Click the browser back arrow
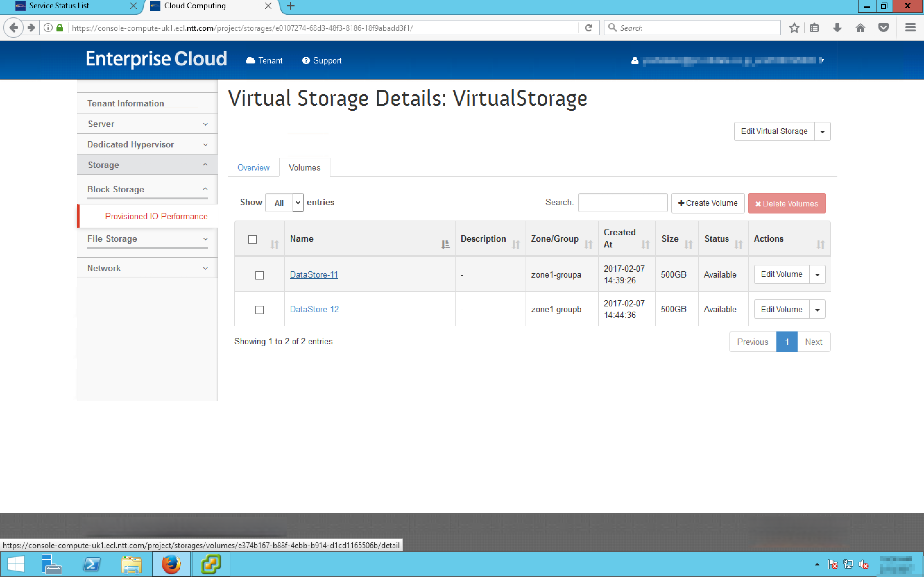 click(14, 28)
